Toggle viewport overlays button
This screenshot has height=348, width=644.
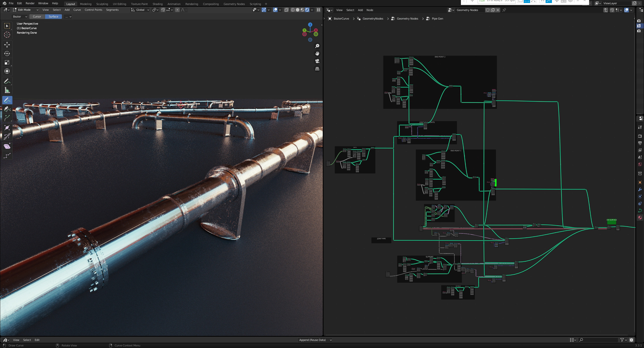(x=275, y=10)
